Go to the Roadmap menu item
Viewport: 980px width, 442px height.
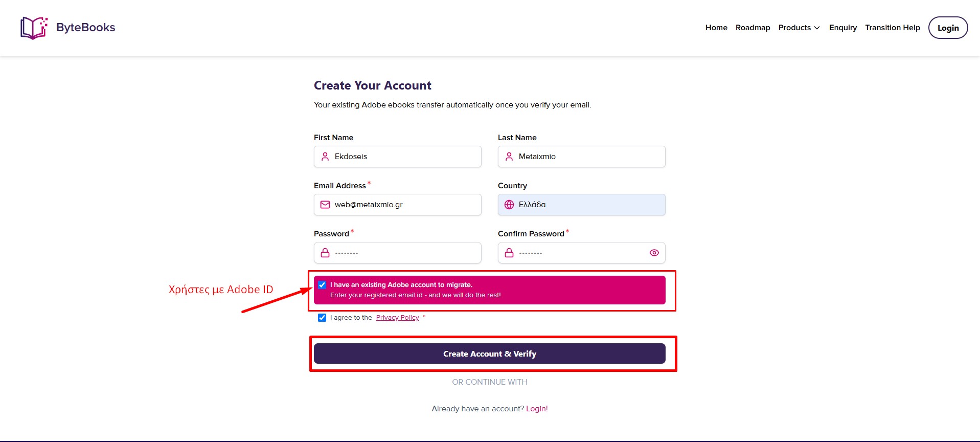click(753, 28)
